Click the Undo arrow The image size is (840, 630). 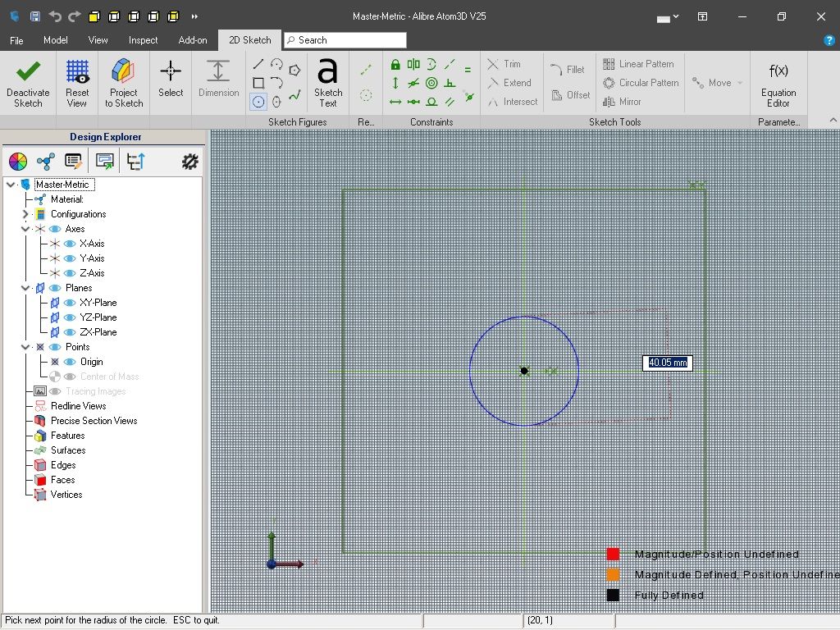(55, 16)
